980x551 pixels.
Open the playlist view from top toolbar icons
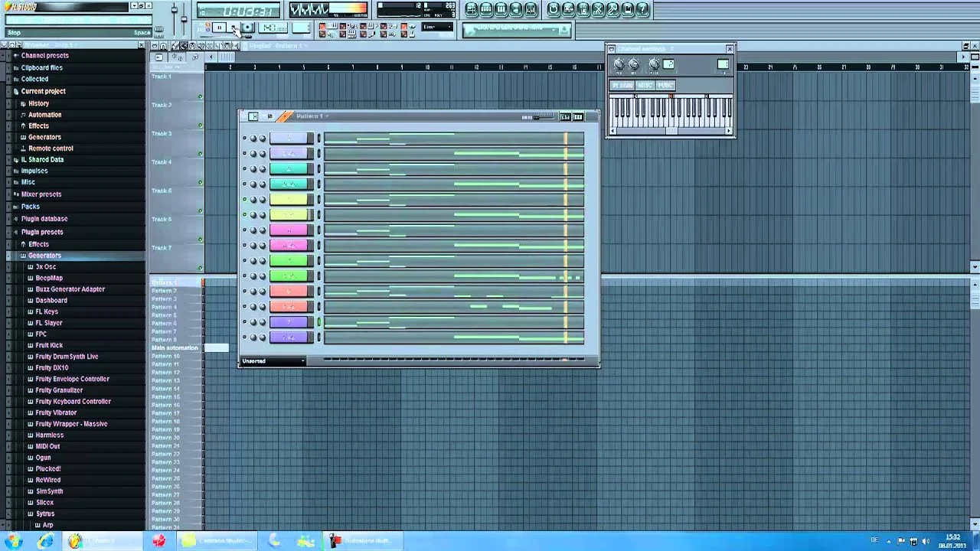click(472, 9)
